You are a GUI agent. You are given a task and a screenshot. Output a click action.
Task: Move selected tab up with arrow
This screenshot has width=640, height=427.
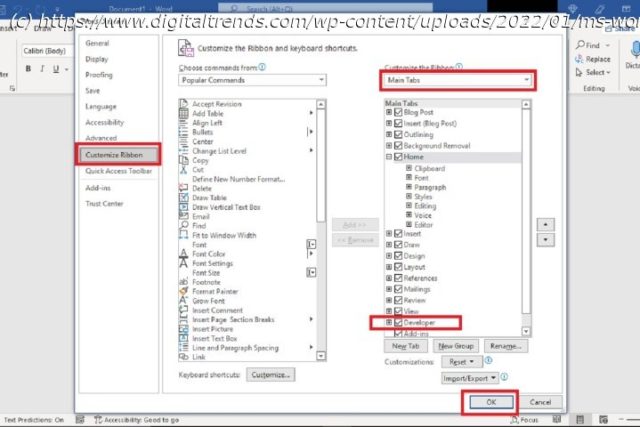point(545,224)
